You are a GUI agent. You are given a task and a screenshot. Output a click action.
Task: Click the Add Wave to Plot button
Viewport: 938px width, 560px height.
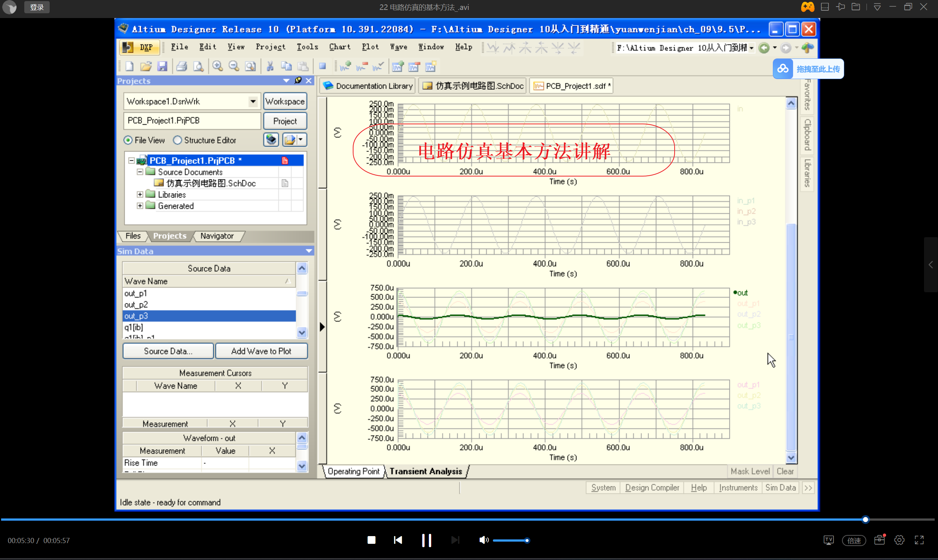tap(261, 351)
